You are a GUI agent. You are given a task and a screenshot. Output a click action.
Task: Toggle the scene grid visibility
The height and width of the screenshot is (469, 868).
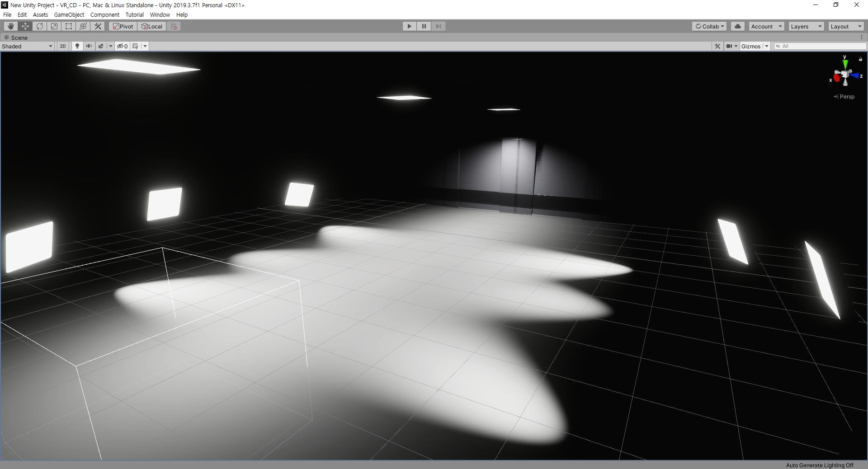coord(135,46)
